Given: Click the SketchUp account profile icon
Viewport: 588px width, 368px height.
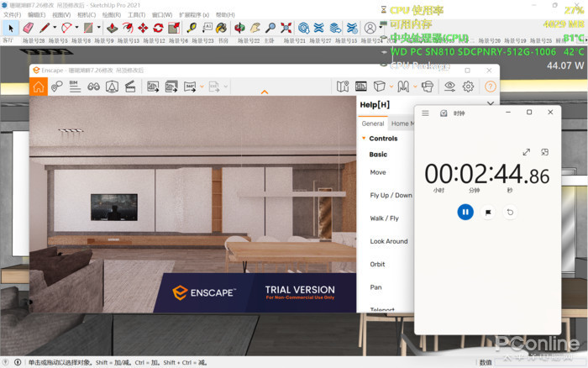Looking at the screenshot, I should tap(370, 28).
